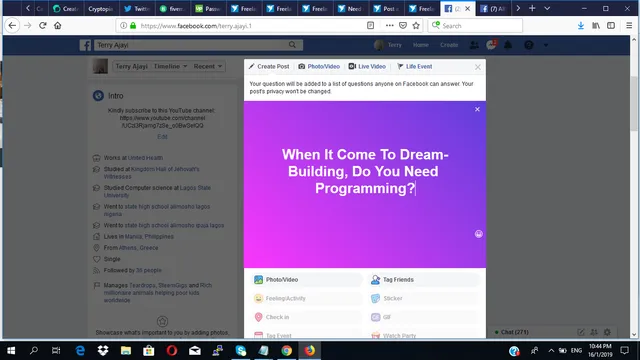Click the Firefox Search box
The image size is (640, 360).
pos(475,26)
